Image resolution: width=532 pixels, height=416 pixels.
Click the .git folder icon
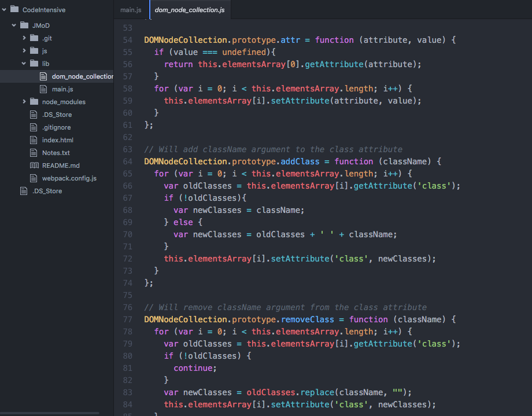[x=34, y=38]
